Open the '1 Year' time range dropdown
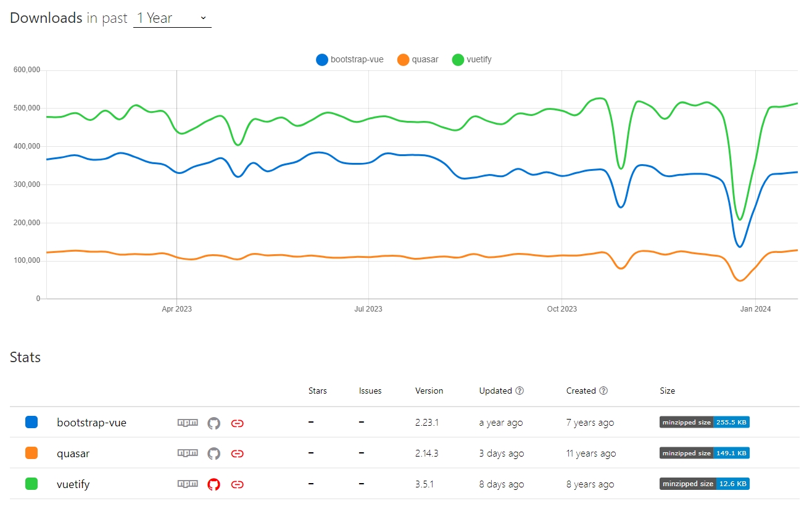Image resolution: width=812 pixels, height=509 pixels. 172,18
